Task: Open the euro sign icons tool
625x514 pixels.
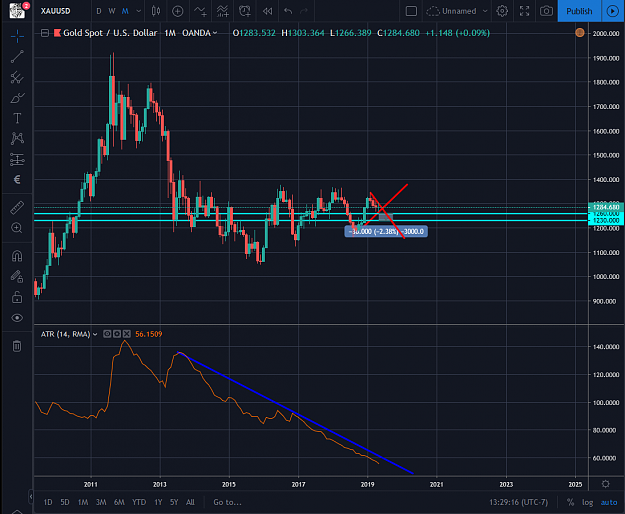Action: (17, 180)
